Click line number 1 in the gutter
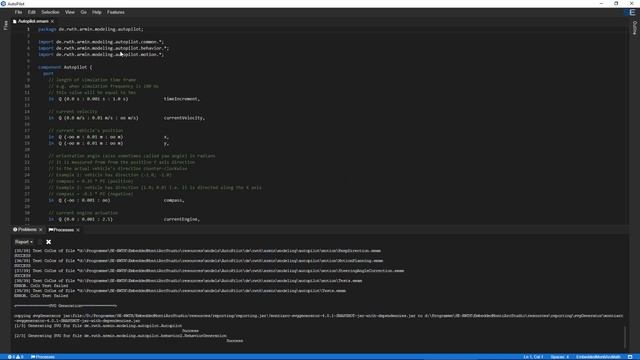Image resolution: width=640 pixels, height=360 pixels. 28,29
